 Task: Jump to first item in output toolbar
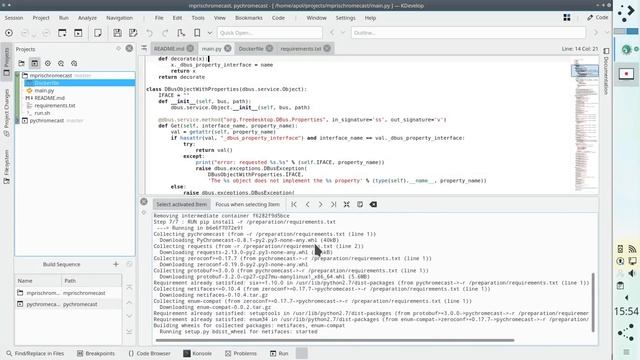[294, 204]
